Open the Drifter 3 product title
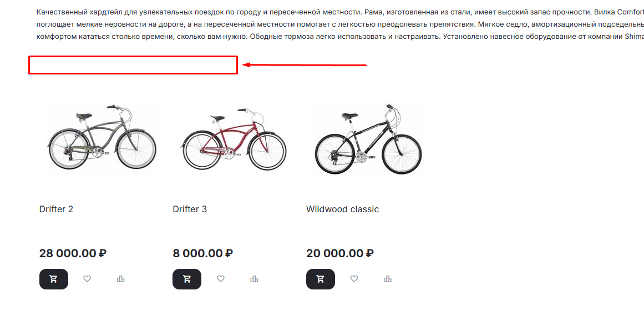This screenshot has height=320, width=644. (190, 209)
